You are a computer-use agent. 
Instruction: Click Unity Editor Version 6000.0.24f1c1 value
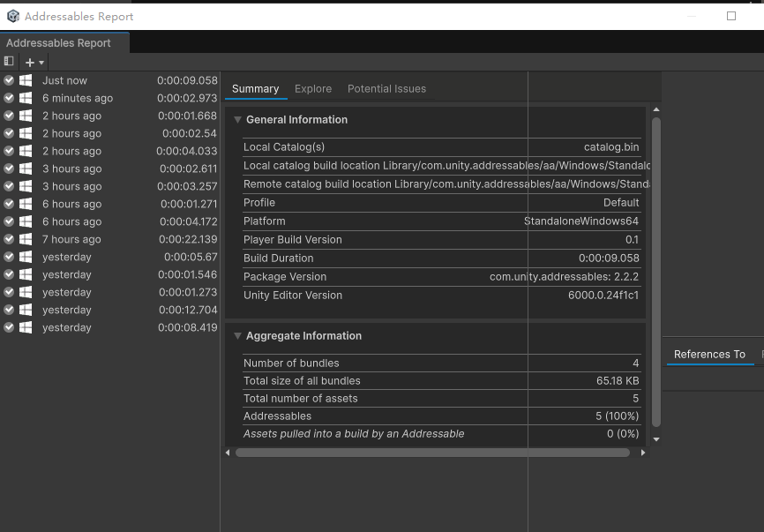click(x=603, y=296)
